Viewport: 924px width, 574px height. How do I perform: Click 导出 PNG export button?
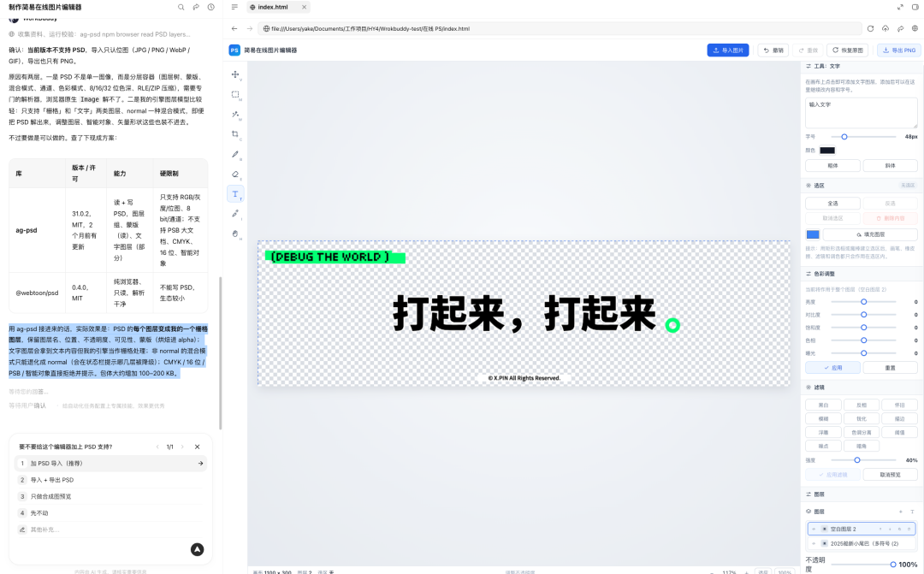pyautogui.click(x=899, y=50)
